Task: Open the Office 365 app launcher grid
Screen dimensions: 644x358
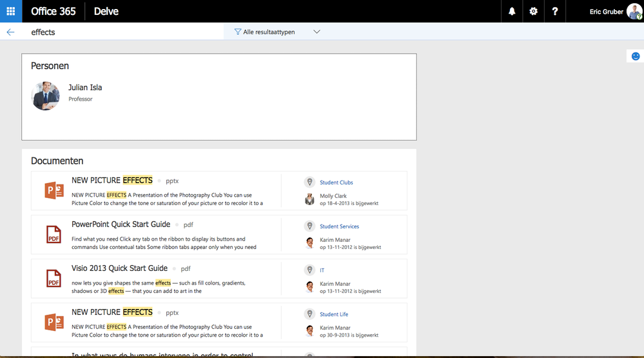Action: (11, 11)
